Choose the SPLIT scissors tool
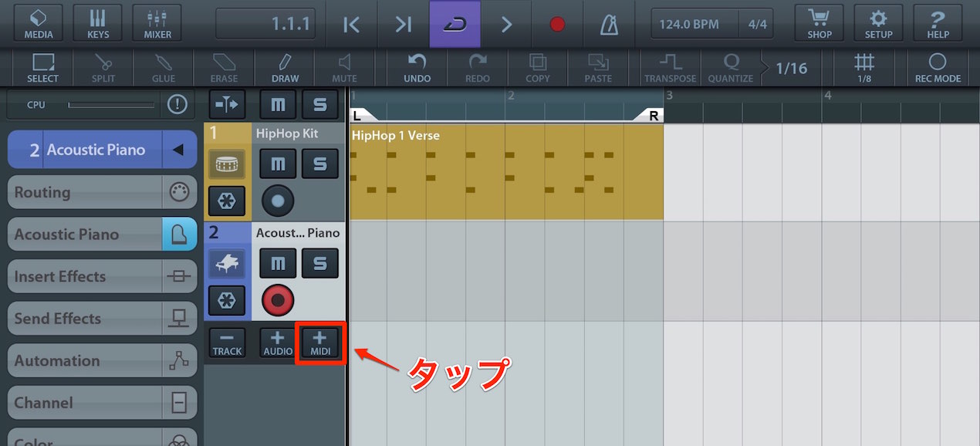The image size is (980, 446). 103,68
